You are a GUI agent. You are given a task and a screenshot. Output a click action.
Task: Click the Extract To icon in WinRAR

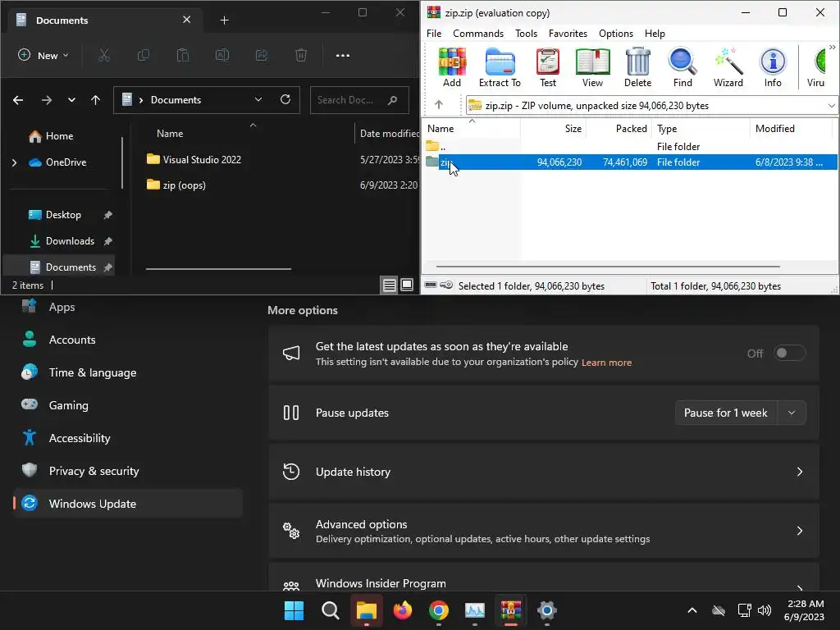coord(500,67)
